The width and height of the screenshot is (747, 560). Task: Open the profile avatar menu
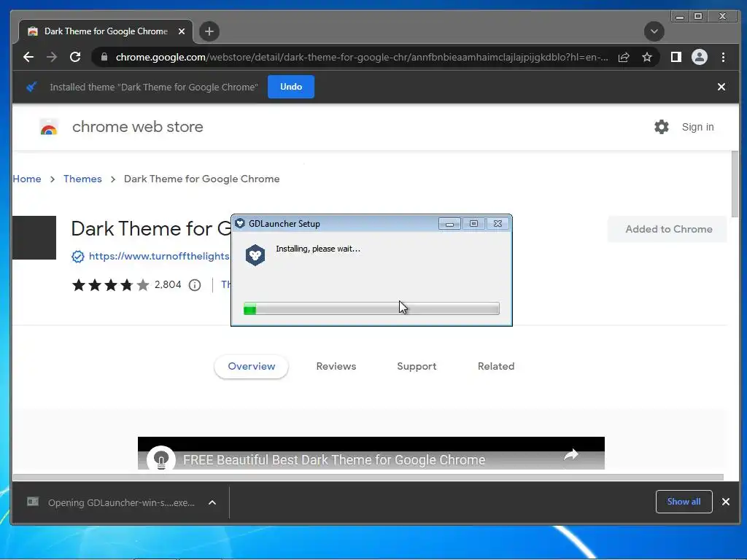pyautogui.click(x=700, y=57)
